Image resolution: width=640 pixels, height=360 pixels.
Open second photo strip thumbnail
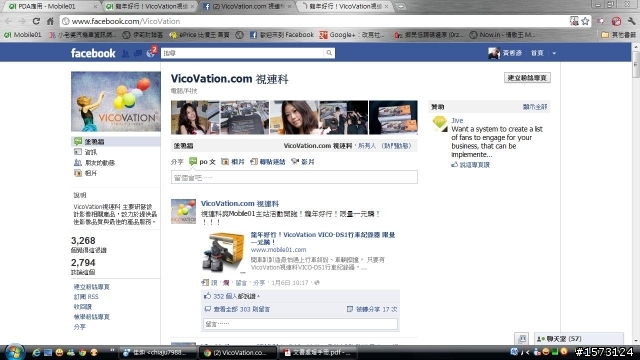click(x=244, y=118)
